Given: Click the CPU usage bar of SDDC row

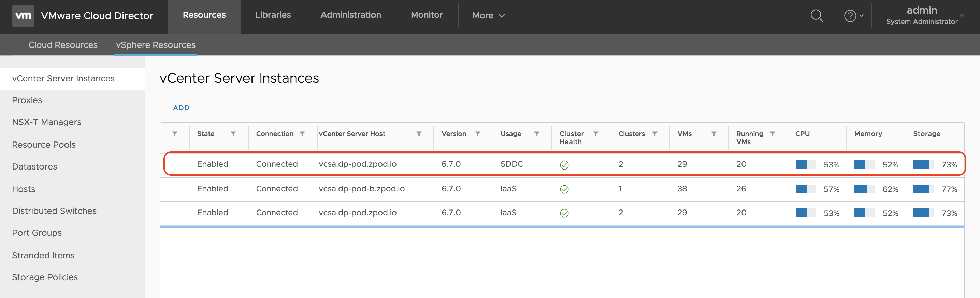Looking at the screenshot, I should 805,165.
